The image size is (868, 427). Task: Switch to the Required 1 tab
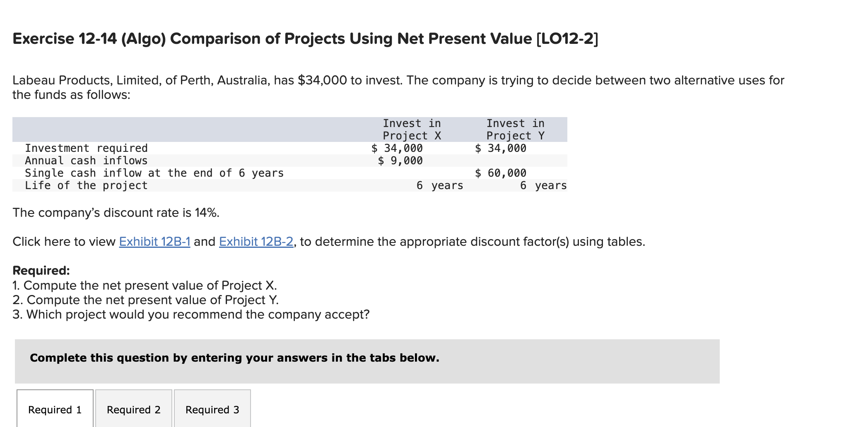click(54, 409)
